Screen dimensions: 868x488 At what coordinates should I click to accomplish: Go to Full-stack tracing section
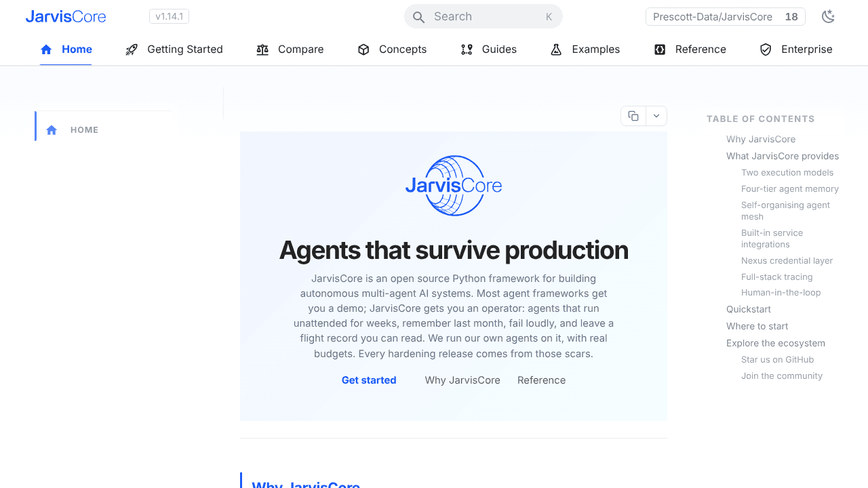click(x=776, y=277)
